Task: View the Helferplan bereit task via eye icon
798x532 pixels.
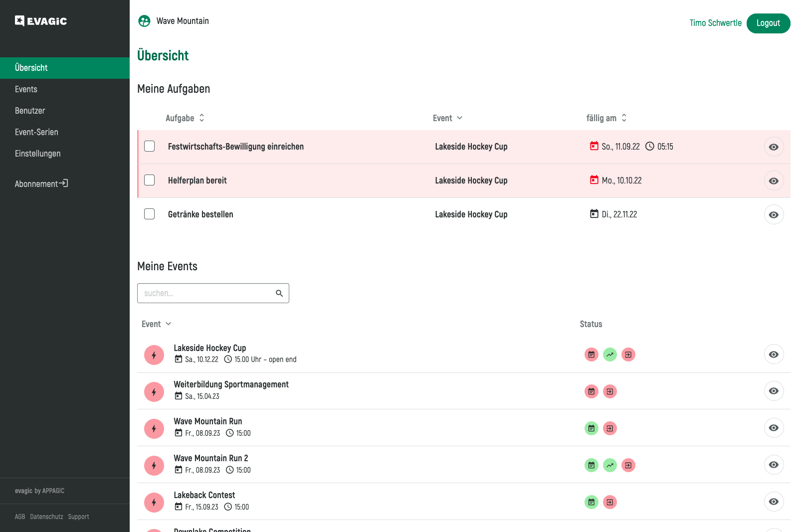Action: pyautogui.click(x=774, y=180)
